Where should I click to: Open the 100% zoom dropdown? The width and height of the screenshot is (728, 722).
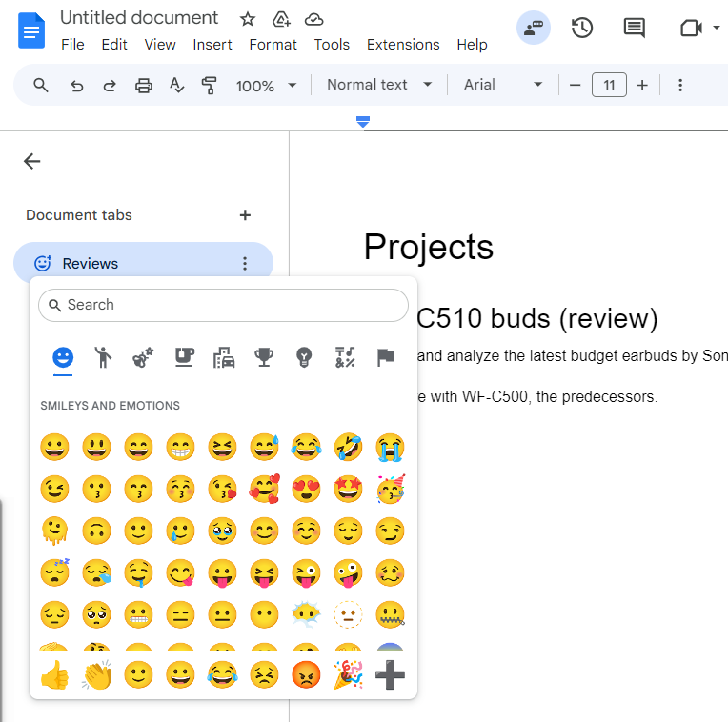pos(266,86)
